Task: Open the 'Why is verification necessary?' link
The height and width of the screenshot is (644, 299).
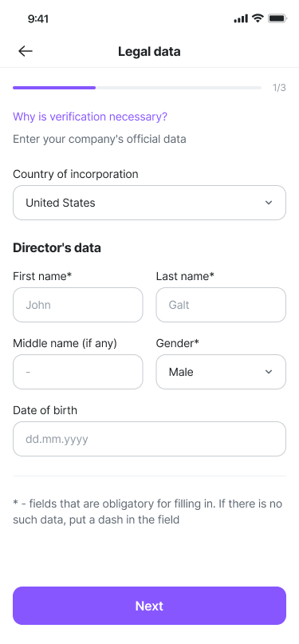Action: 90,117
